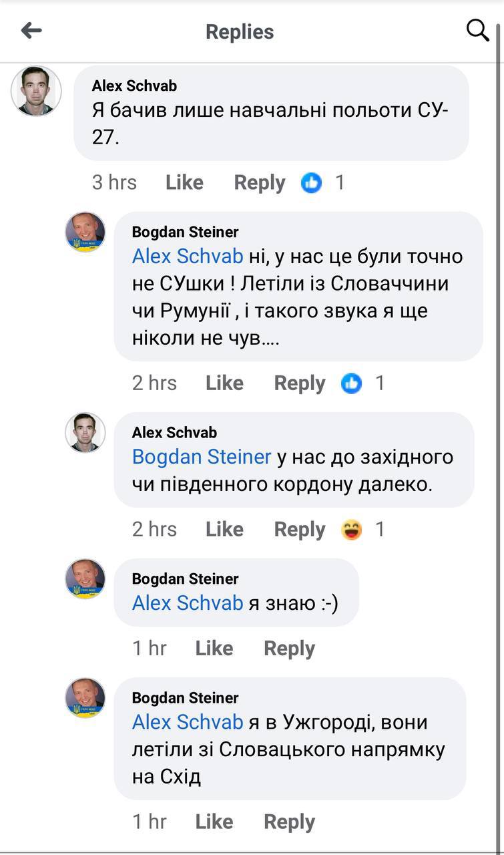This screenshot has width=504, height=855.
Task: Like the СУ-27 comment by Alex Schvab
Action: pos(184,182)
